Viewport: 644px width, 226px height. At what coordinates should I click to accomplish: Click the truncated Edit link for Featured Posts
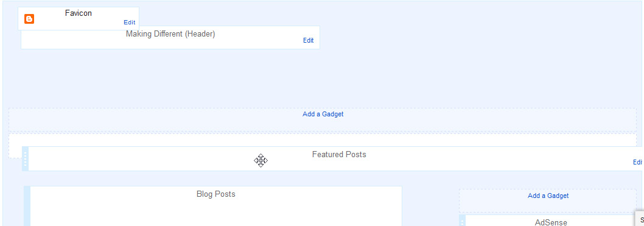pyautogui.click(x=637, y=162)
